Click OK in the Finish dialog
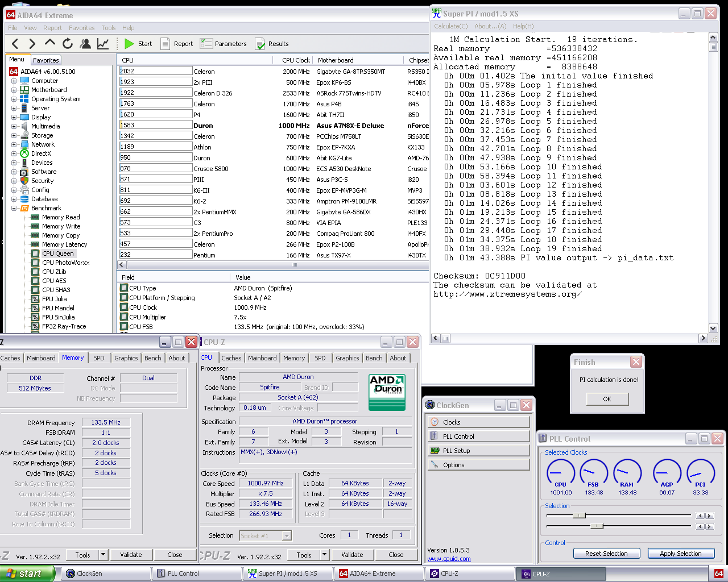This screenshot has height=582, width=728. pos(607,399)
